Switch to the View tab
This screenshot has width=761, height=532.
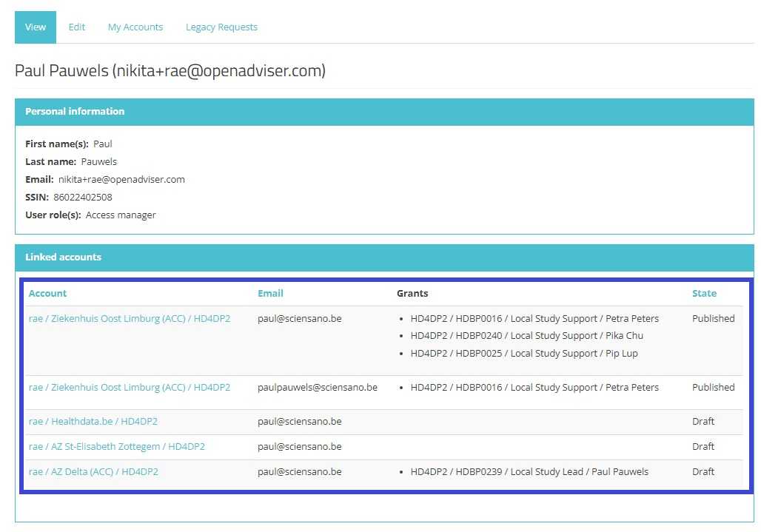coord(36,27)
